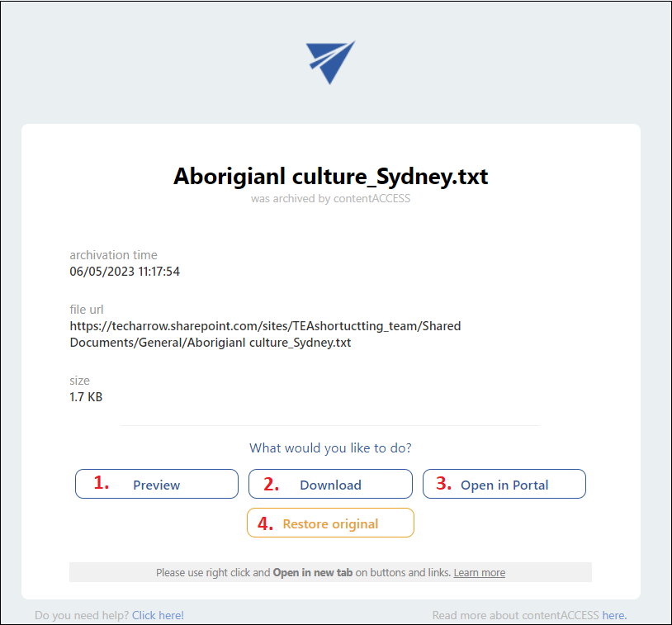
Task: Click red number 2 beside Download
Action: coord(272,485)
